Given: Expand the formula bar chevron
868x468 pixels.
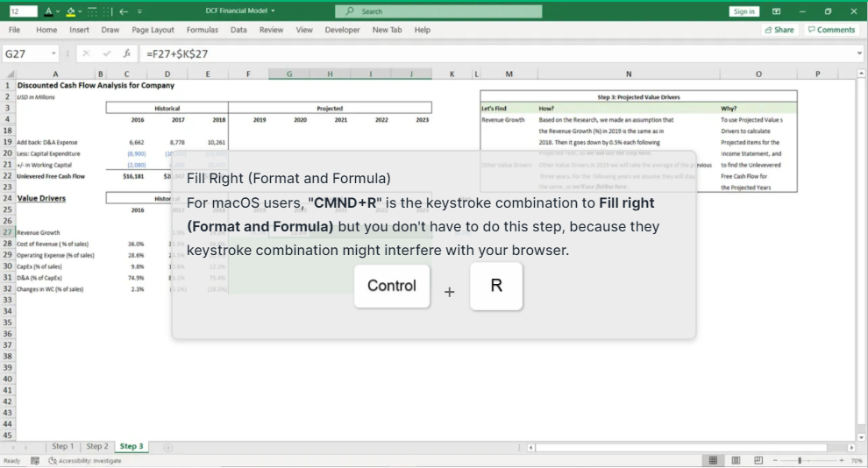Looking at the screenshot, I should tap(859, 53).
